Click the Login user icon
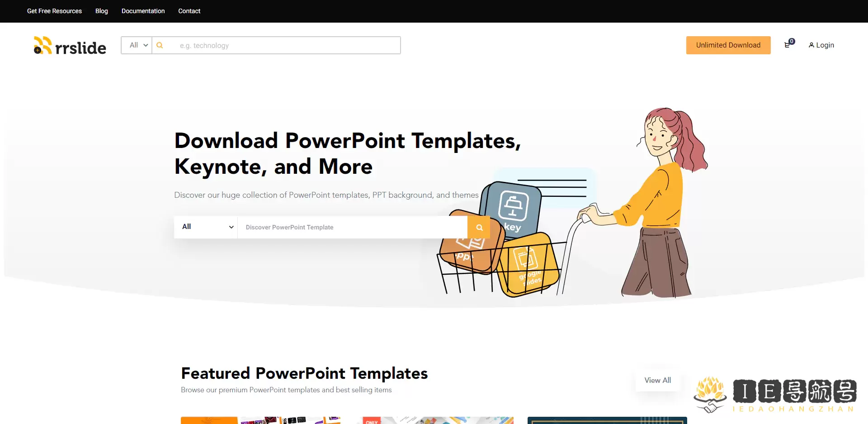 pos(811,45)
